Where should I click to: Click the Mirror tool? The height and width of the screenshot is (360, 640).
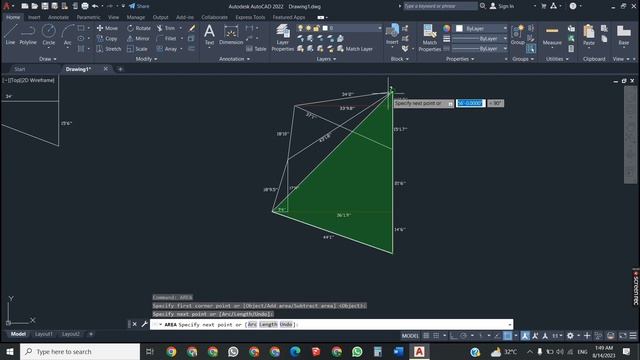pyautogui.click(x=138, y=38)
